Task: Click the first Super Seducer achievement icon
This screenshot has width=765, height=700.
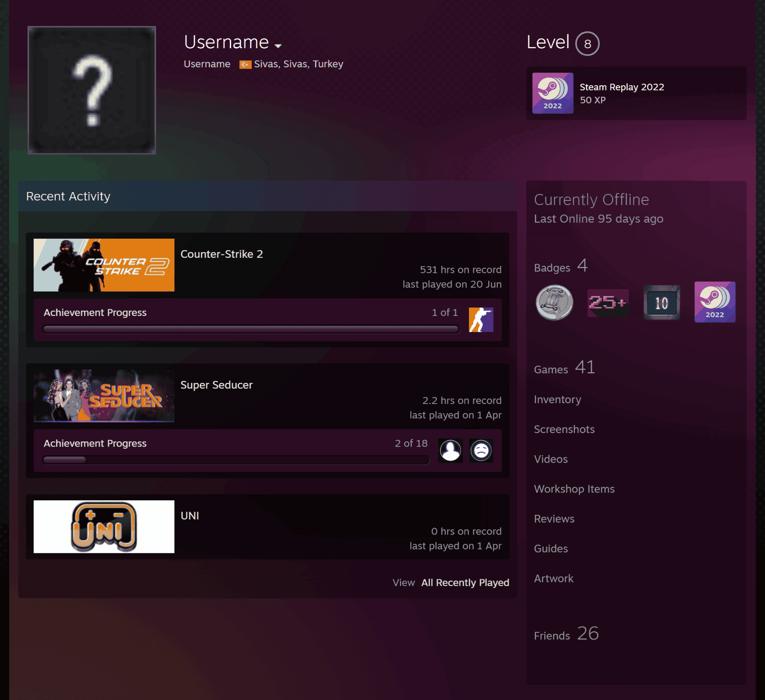Action: coord(450,451)
